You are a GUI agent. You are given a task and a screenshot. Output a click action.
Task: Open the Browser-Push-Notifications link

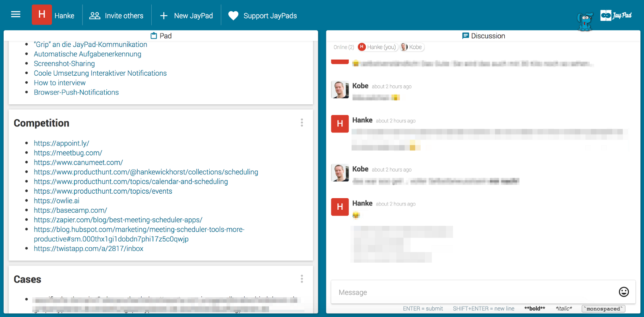[x=76, y=93]
